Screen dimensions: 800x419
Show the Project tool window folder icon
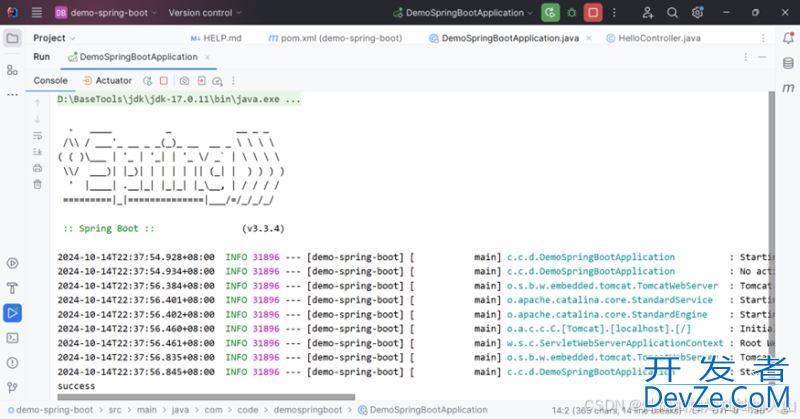click(12, 38)
